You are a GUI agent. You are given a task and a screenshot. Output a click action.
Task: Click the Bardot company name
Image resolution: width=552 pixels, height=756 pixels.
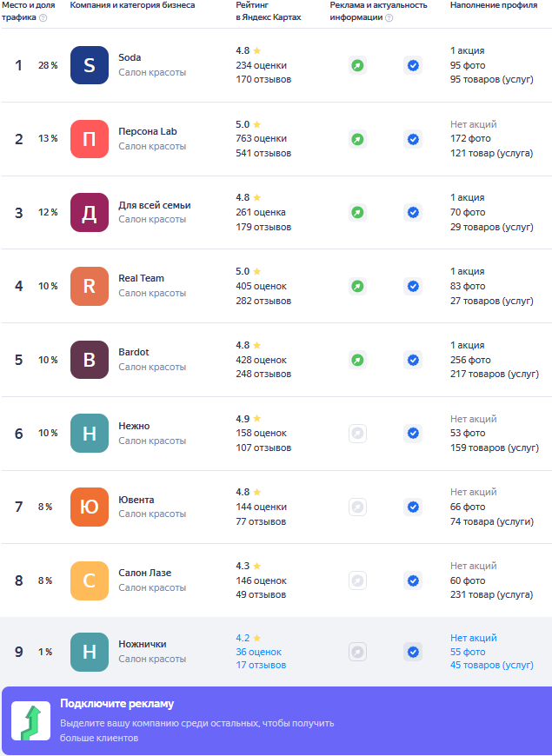pyautogui.click(x=134, y=352)
